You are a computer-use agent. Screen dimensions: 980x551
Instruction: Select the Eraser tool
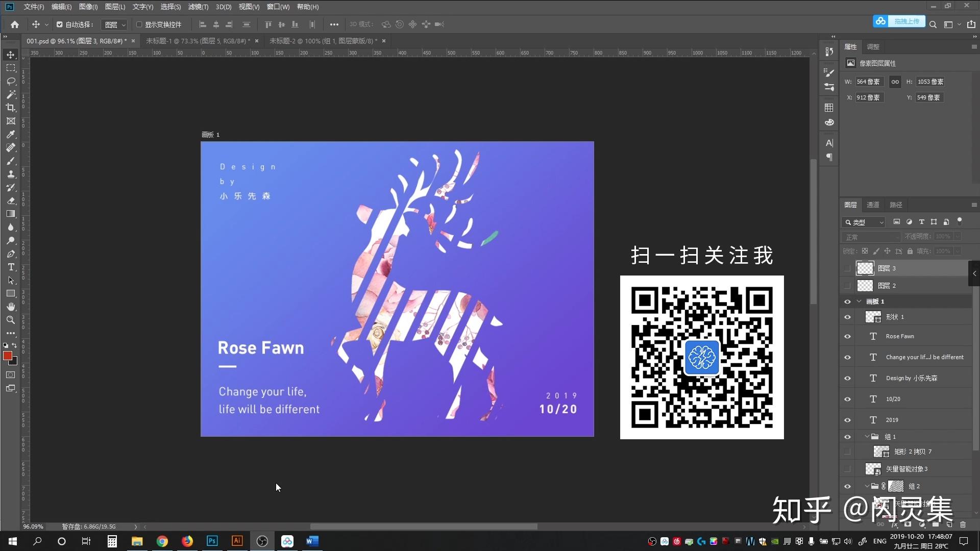11,201
